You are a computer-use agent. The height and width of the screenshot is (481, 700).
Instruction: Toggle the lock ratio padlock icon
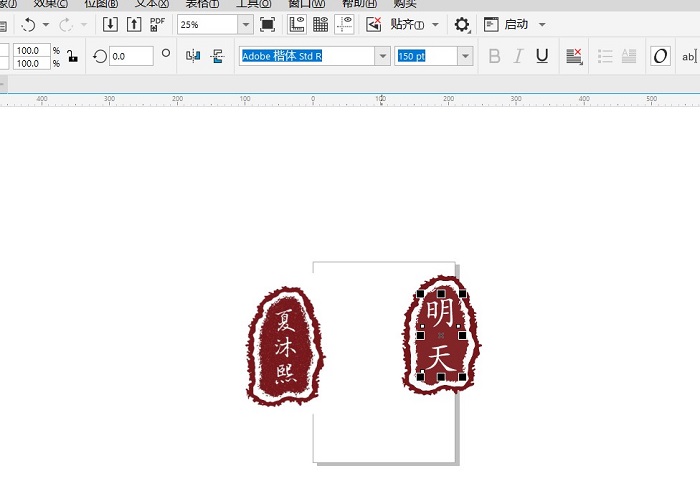point(72,57)
